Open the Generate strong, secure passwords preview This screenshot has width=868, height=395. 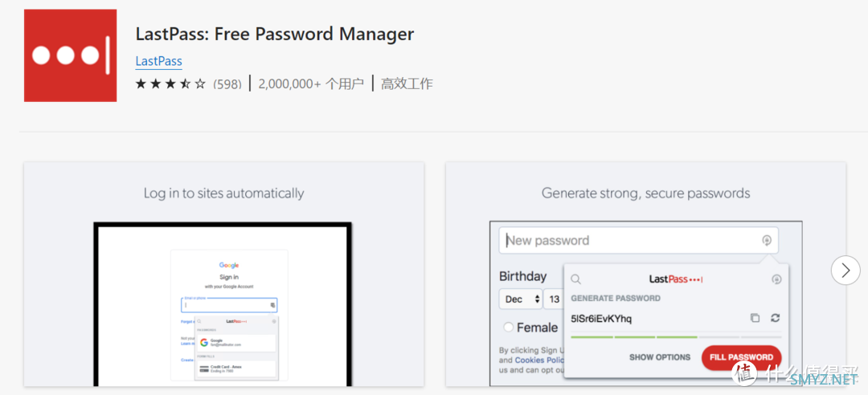click(x=645, y=274)
